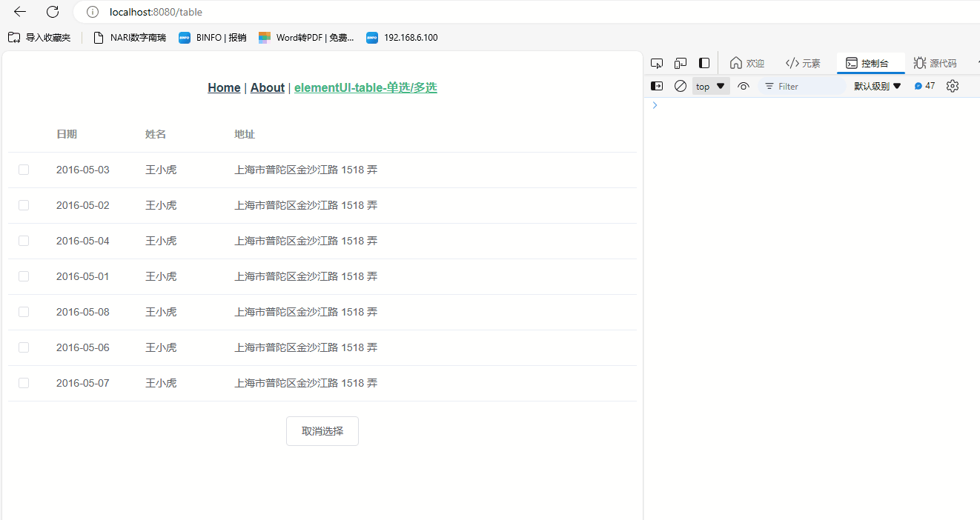Open top context dropdown in console

(x=711, y=86)
